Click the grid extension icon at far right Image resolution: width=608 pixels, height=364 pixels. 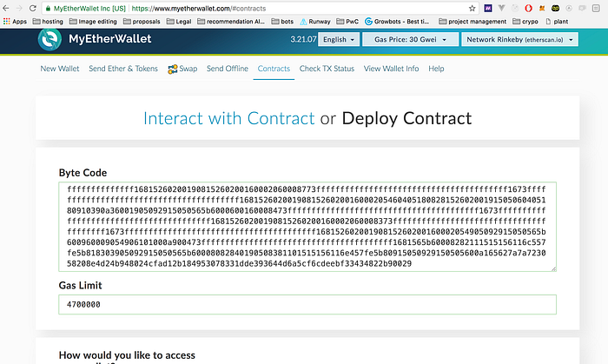pos(596,8)
